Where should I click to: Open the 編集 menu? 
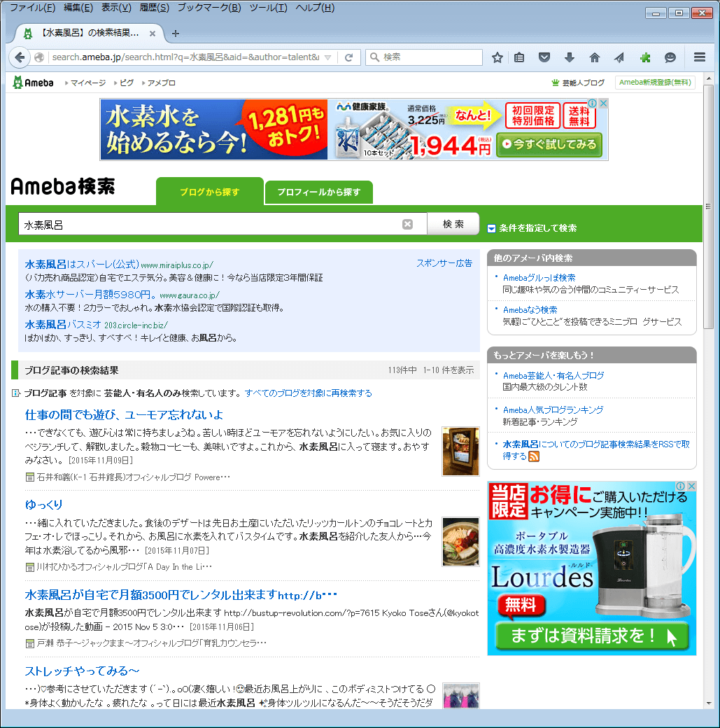(78, 8)
